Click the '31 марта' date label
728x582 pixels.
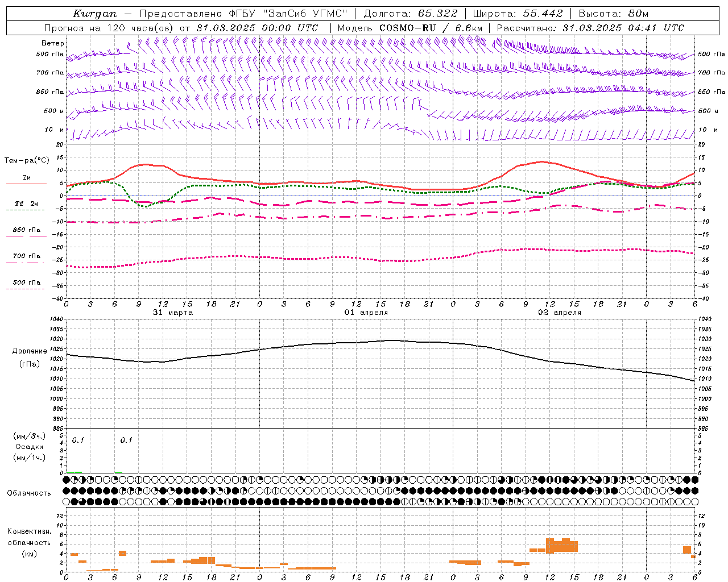click(173, 313)
